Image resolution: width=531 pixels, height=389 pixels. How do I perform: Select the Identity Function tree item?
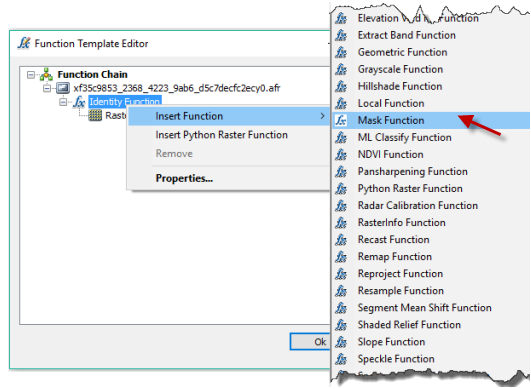coord(125,102)
